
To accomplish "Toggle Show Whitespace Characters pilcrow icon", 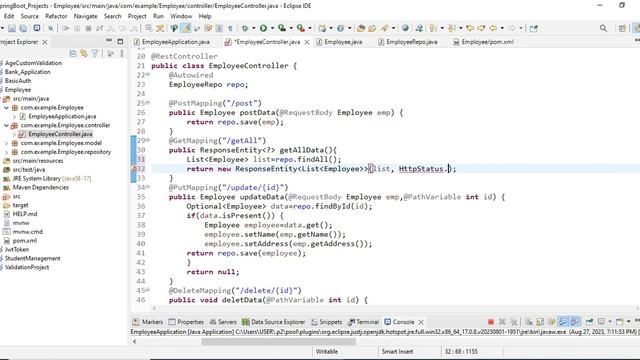I will point(230,28).
